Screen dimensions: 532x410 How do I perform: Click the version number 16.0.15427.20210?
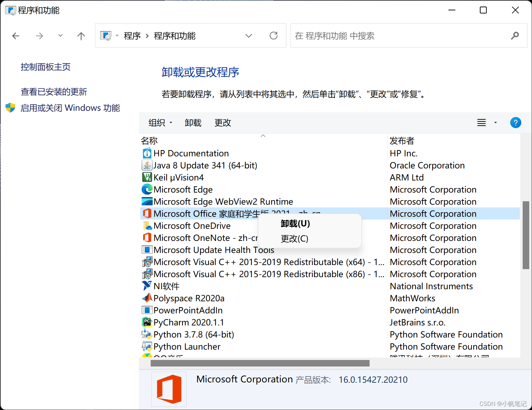coord(373,380)
